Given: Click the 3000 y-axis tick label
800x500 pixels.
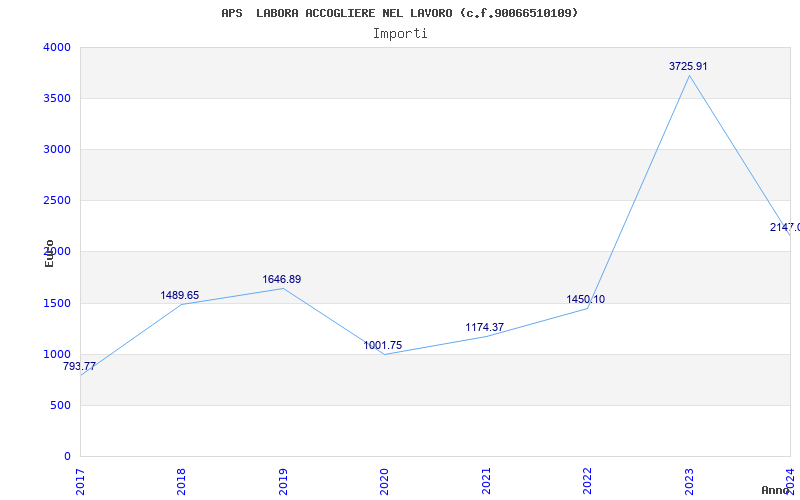Looking at the screenshot, I should (57, 149).
